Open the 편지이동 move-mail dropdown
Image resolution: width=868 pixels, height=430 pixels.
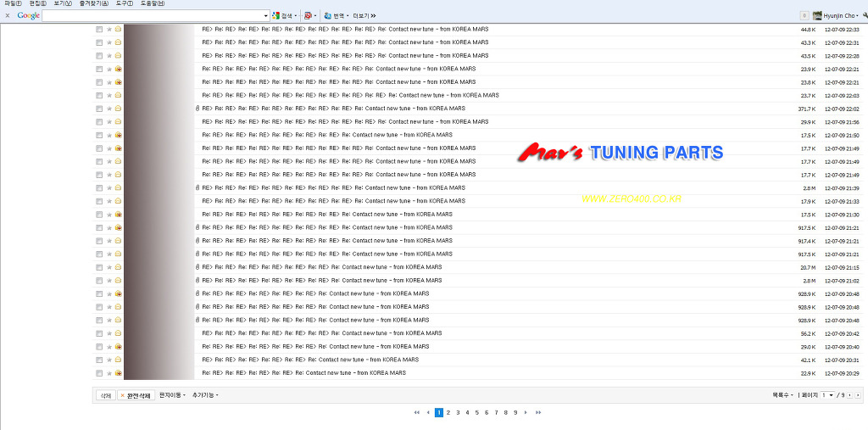click(x=172, y=395)
